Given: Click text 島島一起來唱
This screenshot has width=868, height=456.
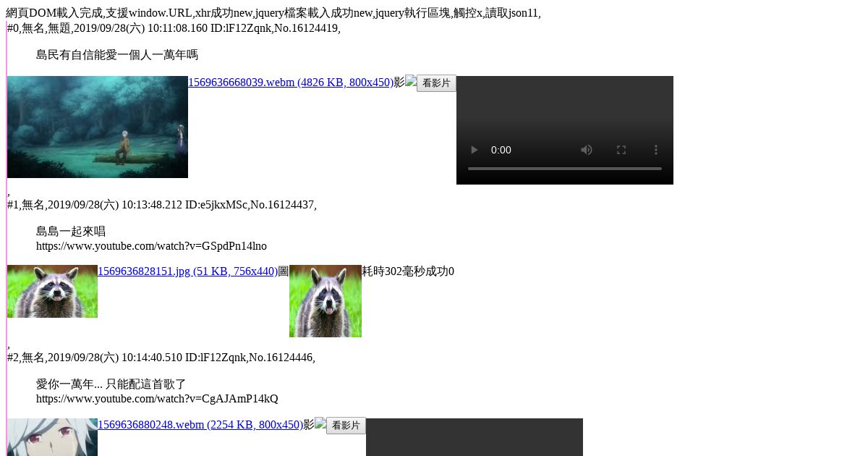Looking at the screenshot, I should (x=71, y=232).
